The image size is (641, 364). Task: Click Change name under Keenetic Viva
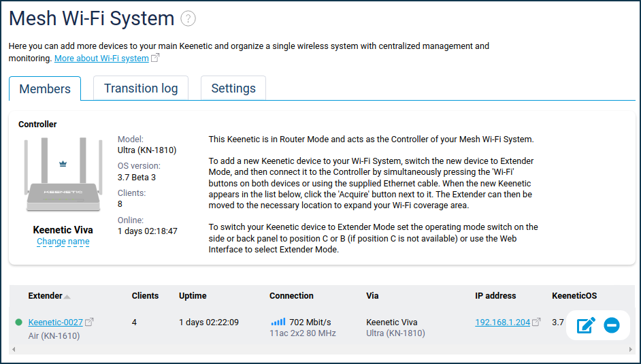click(x=63, y=242)
